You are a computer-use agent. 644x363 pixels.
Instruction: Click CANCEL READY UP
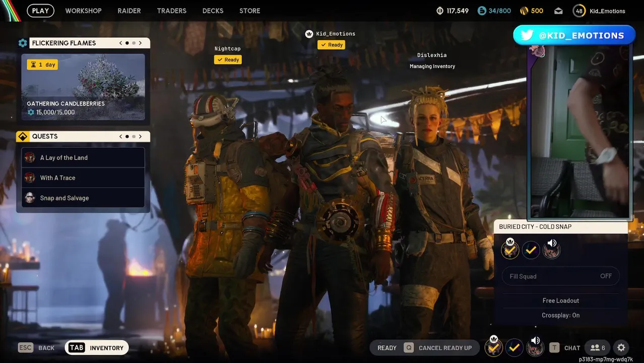point(445,348)
